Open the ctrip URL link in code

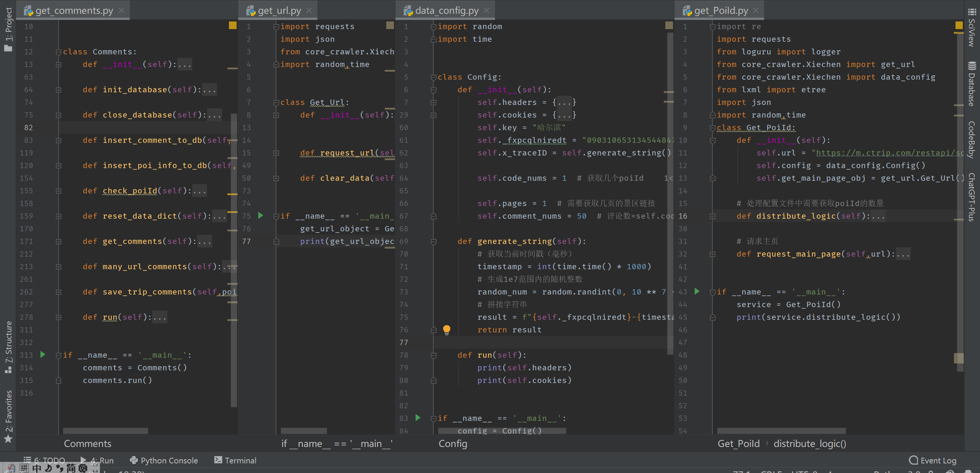[890, 153]
